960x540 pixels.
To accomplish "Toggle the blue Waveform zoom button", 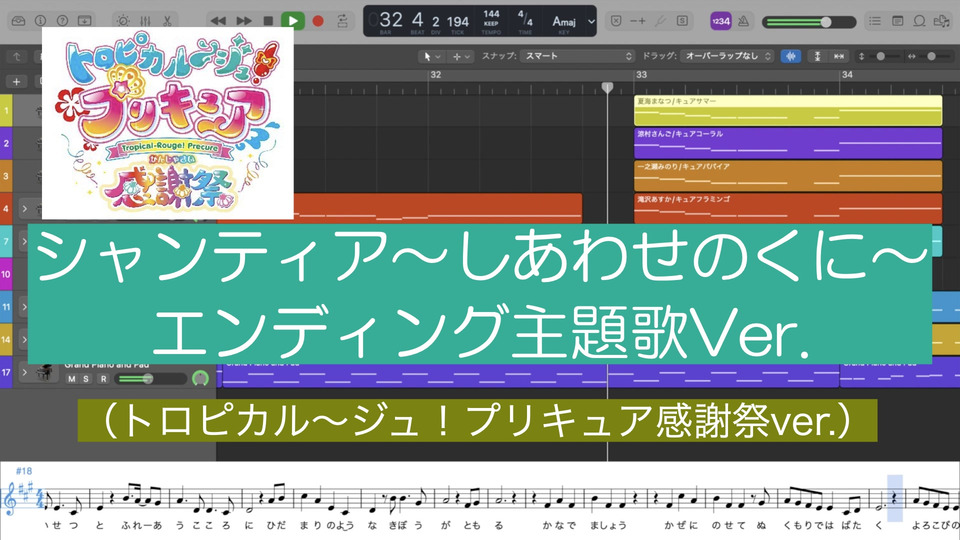I will coord(791,56).
